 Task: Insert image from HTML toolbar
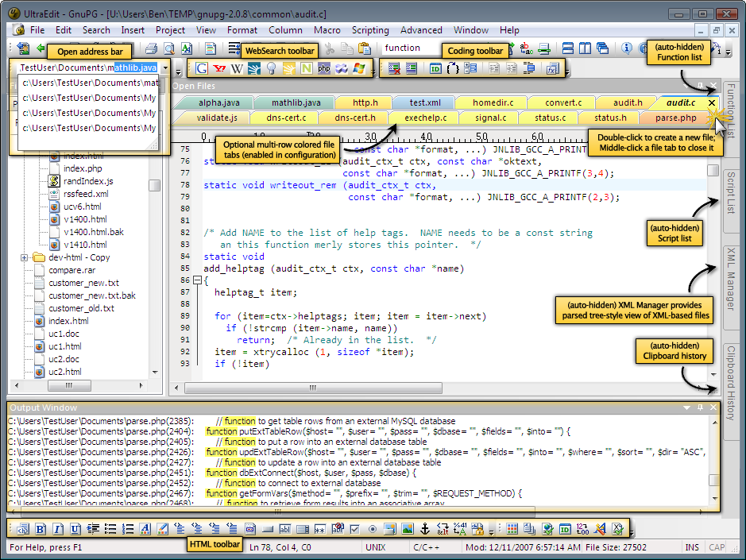pyautogui.click(x=408, y=529)
